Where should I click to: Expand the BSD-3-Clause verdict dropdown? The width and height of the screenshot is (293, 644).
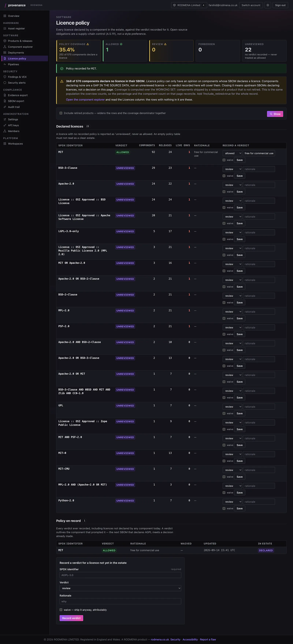click(232, 169)
